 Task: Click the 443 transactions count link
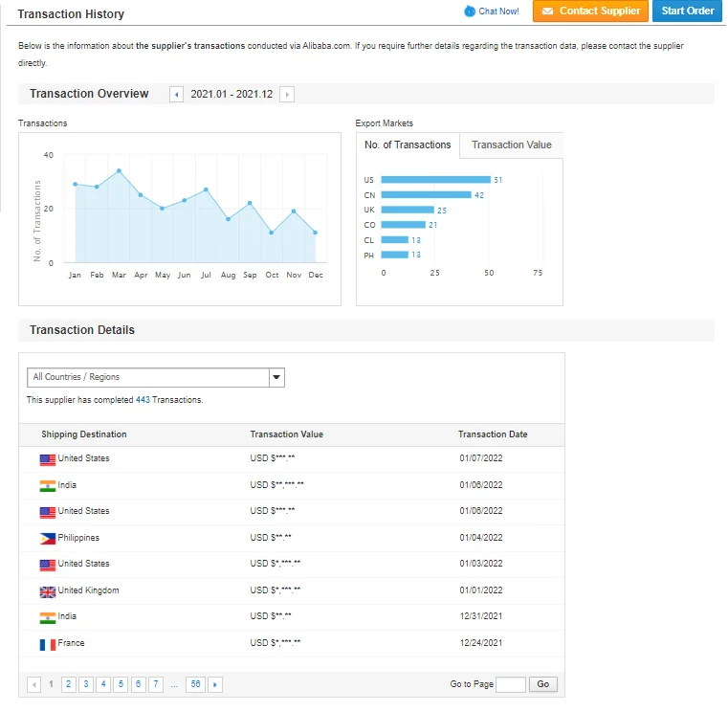tap(143, 400)
